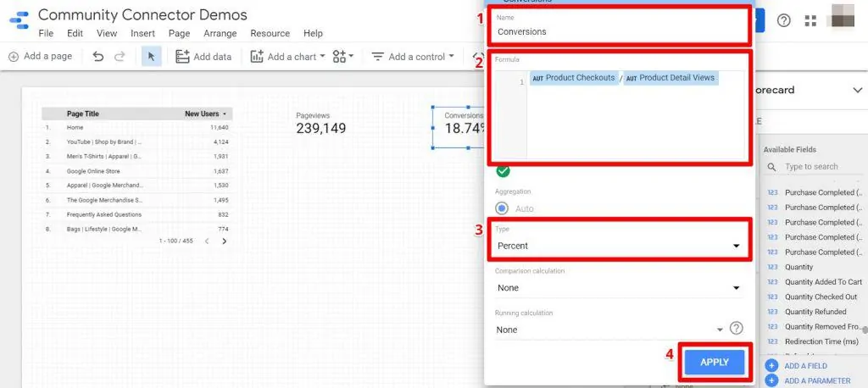Open community visualizations and components menu
This screenshot has height=388, width=868.
coord(342,57)
